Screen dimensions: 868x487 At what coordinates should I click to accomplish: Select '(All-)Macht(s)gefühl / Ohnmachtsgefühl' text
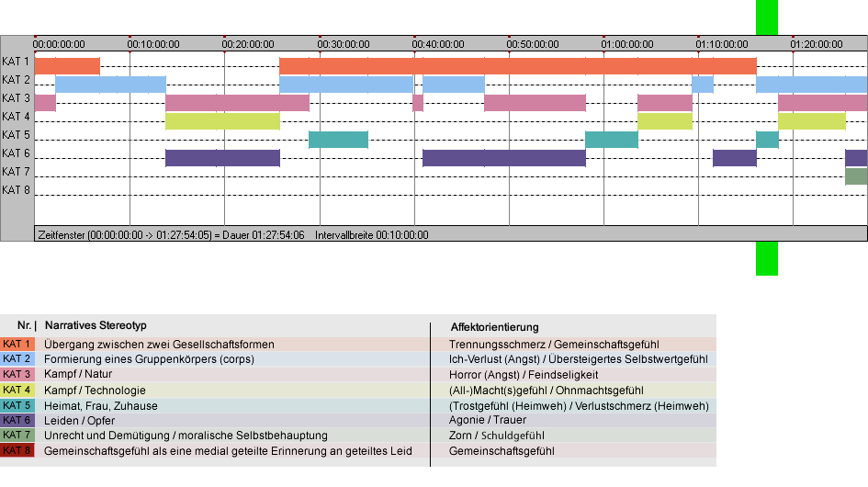[546, 390]
